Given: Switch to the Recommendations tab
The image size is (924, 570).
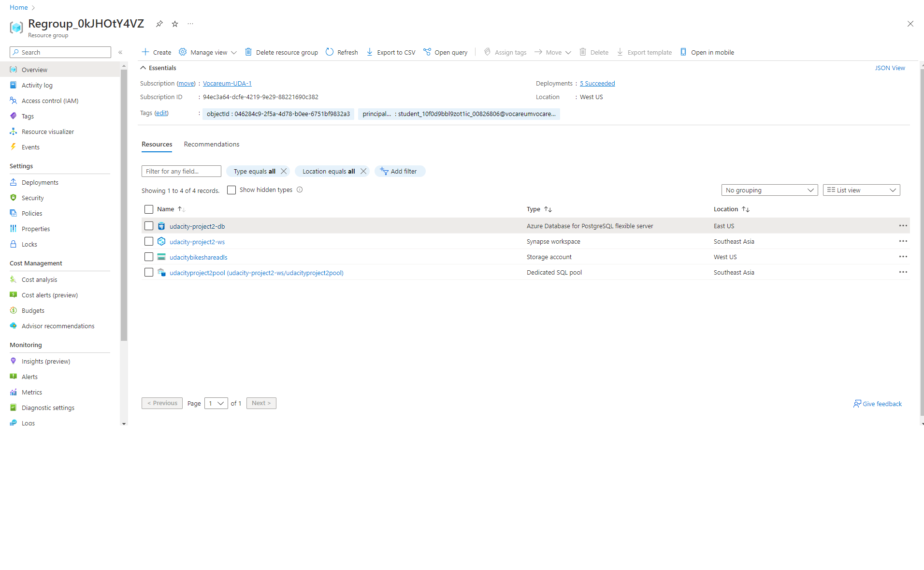Looking at the screenshot, I should pyautogui.click(x=212, y=144).
